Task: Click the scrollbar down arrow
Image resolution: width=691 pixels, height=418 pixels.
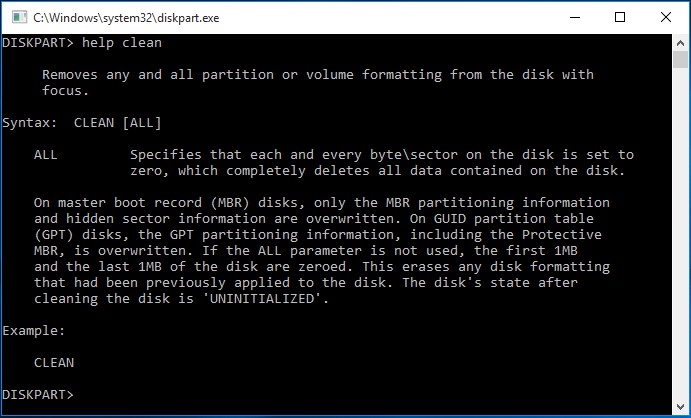Action: (x=680, y=405)
